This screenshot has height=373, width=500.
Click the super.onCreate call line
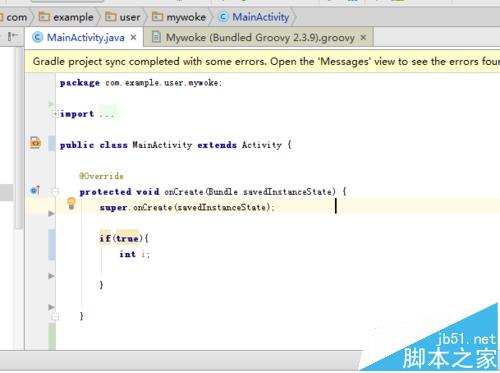coord(187,208)
